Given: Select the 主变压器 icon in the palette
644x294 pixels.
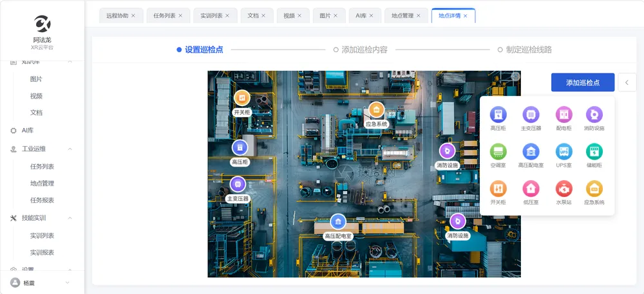Looking at the screenshot, I should (x=531, y=115).
